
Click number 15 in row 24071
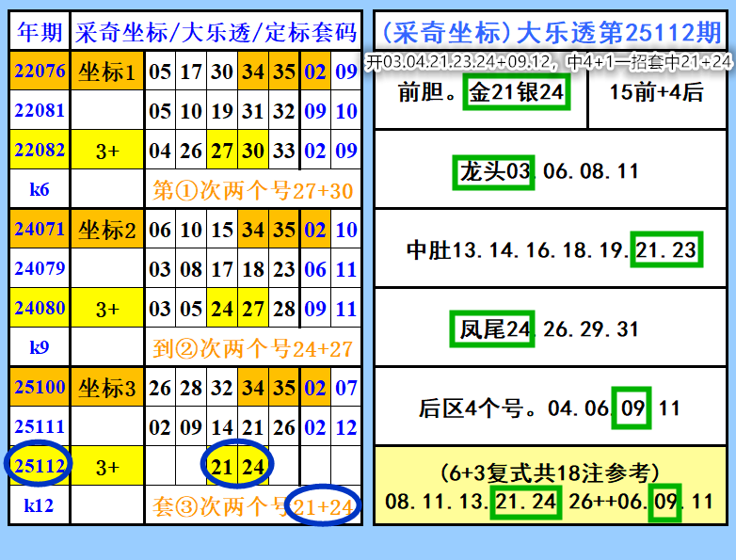pyautogui.click(x=221, y=230)
